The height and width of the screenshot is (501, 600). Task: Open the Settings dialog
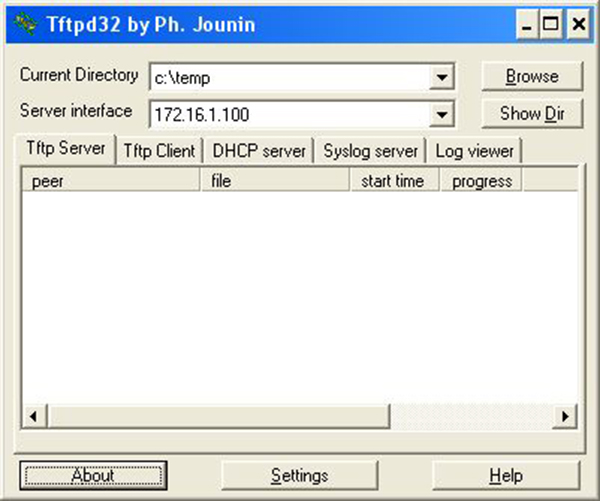tap(299, 475)
